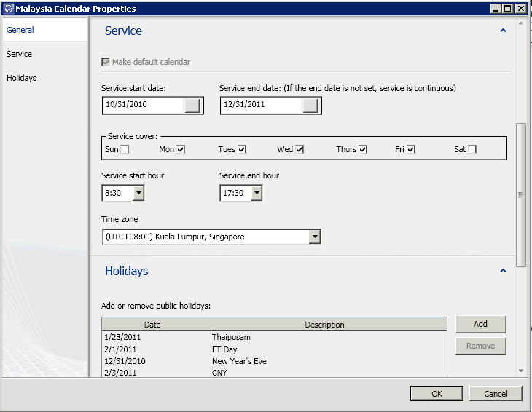This screenshot has width=532, height=412.
Task: Click Cancel button
Action: click(x=496, y=393)
